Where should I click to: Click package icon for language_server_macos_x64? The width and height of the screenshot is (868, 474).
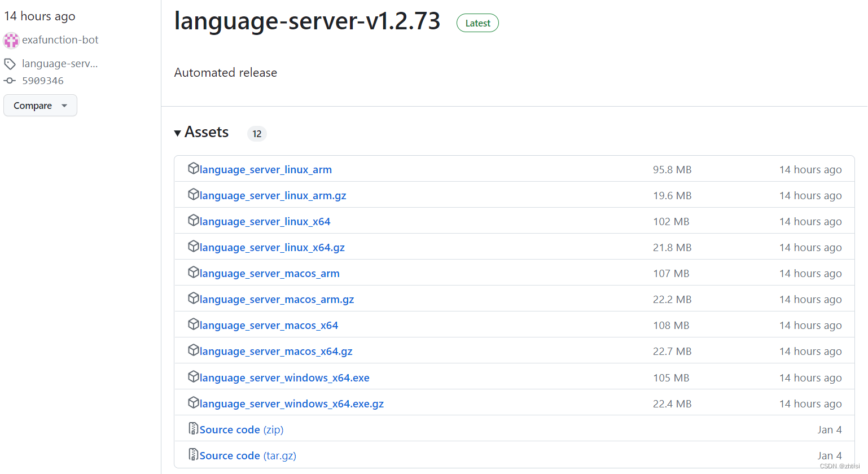pyautogui.click(x=194, y=324)
